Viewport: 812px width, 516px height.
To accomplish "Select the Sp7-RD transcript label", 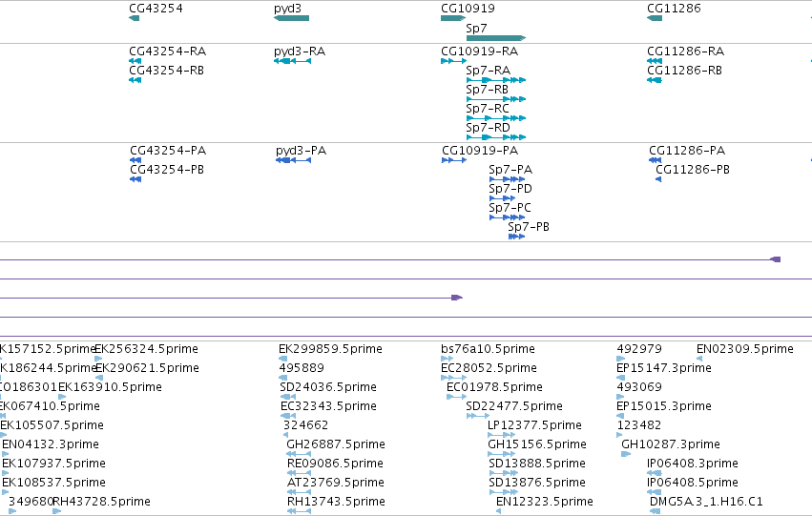I will 488,128.
